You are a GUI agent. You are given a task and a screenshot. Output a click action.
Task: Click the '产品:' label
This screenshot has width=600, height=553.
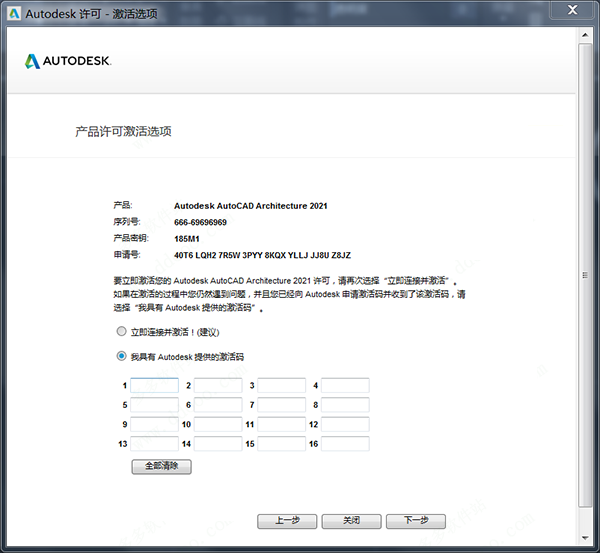[123, 206]
